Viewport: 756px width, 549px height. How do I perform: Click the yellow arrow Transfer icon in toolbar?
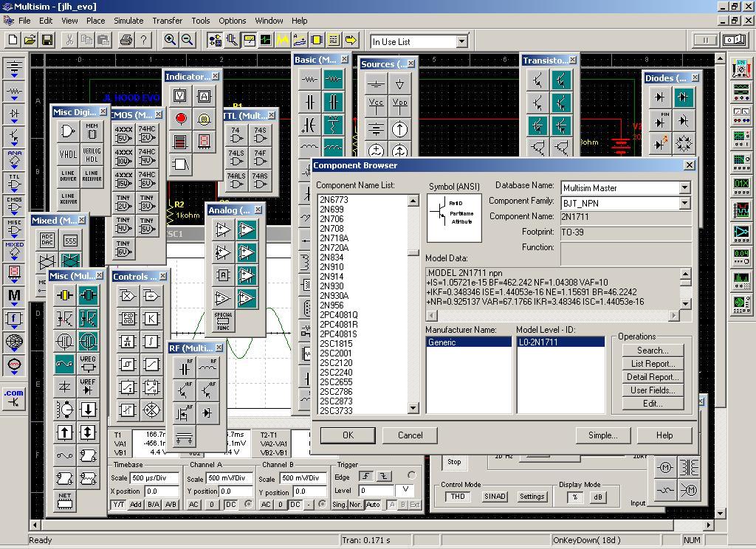click(x=351, y=40)
